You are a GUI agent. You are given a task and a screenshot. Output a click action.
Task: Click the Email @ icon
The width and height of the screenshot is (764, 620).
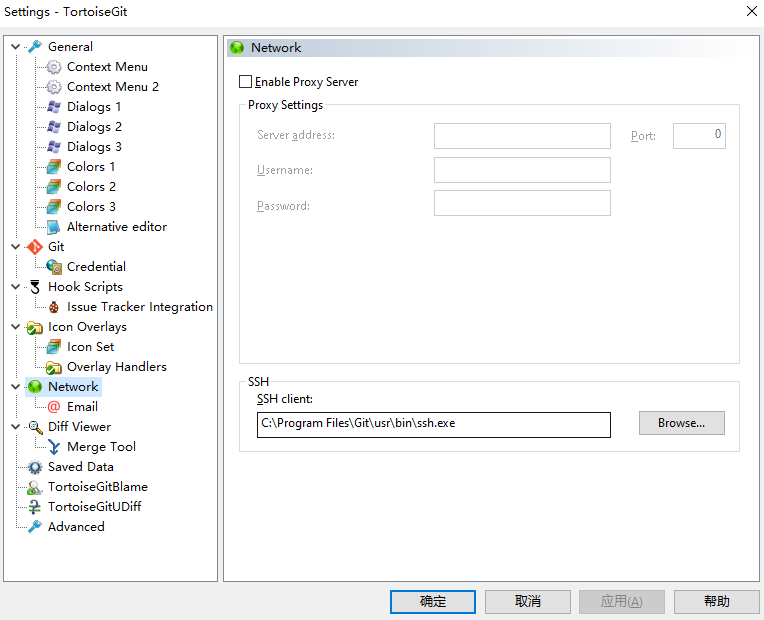(x=54, y=407)
